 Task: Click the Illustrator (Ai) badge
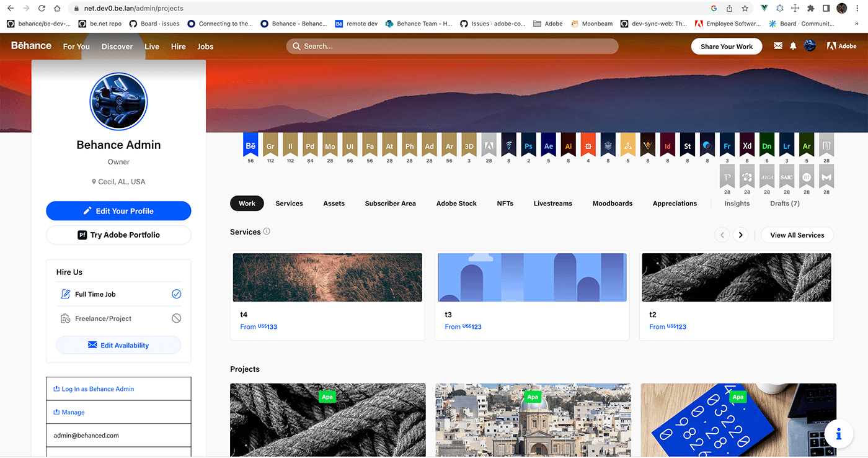[568, 146]
